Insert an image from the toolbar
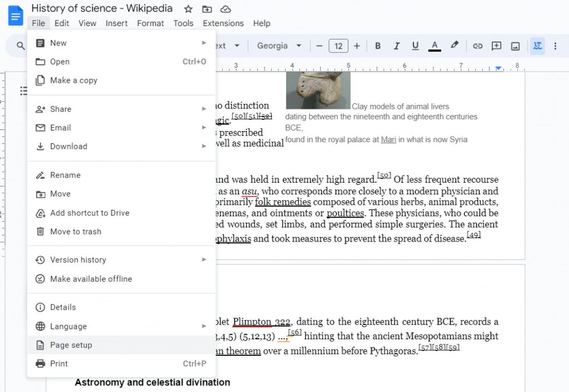The image size is (569, 392). [515, 46]
